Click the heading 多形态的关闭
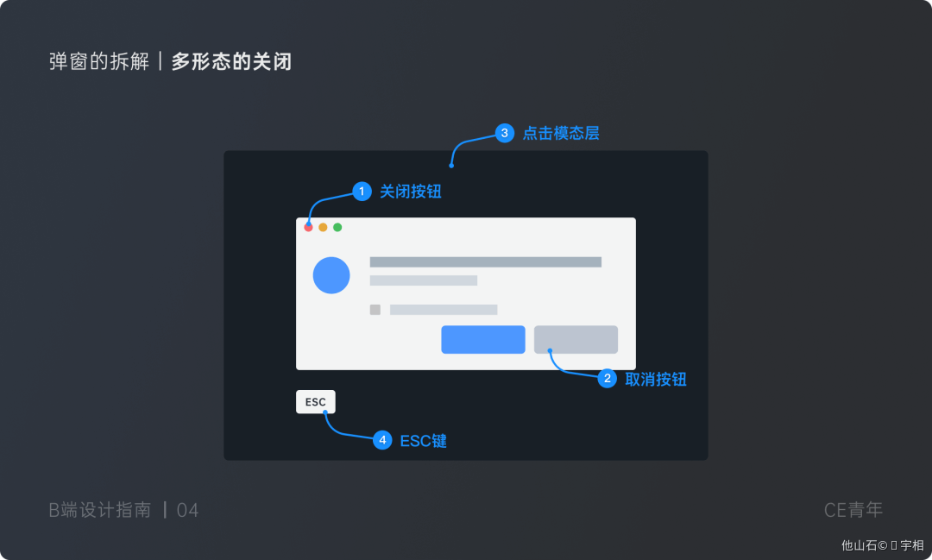Screen dimensions: 932x560 [232, 61]
